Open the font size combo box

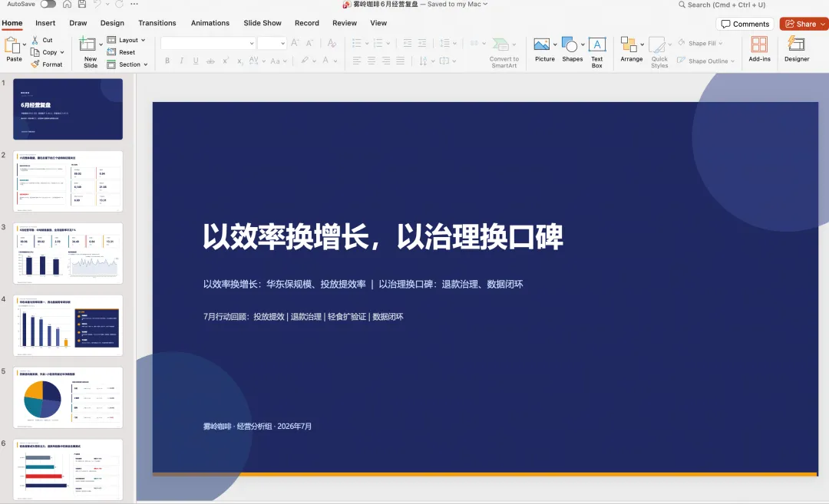click(272, 43)
